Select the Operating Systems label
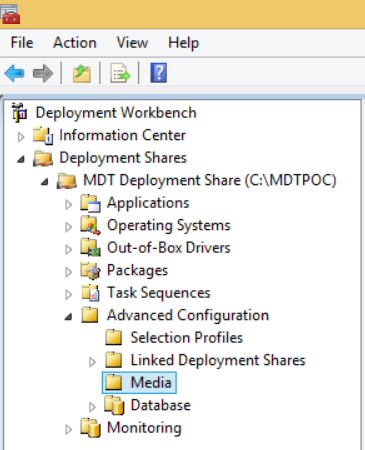 click(169, 226)
